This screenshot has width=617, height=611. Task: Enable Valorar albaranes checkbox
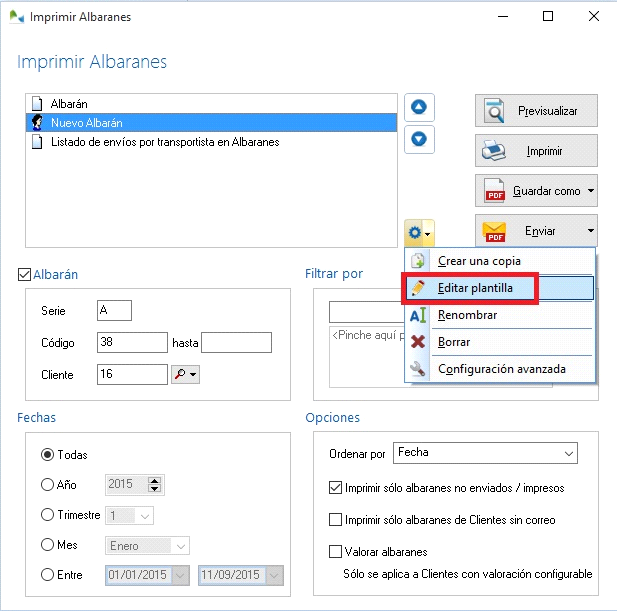click(336, 551)
